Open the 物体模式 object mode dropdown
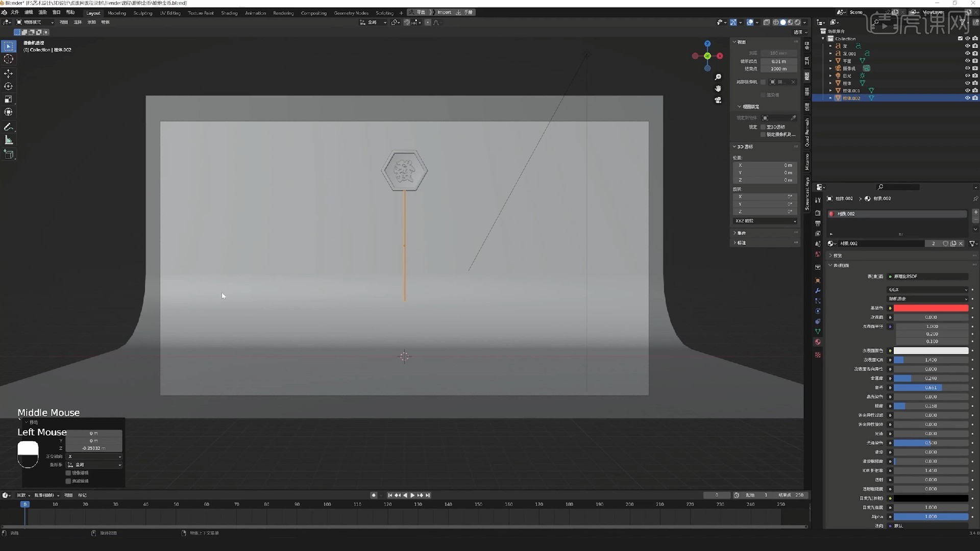 (x=35, y=22)
